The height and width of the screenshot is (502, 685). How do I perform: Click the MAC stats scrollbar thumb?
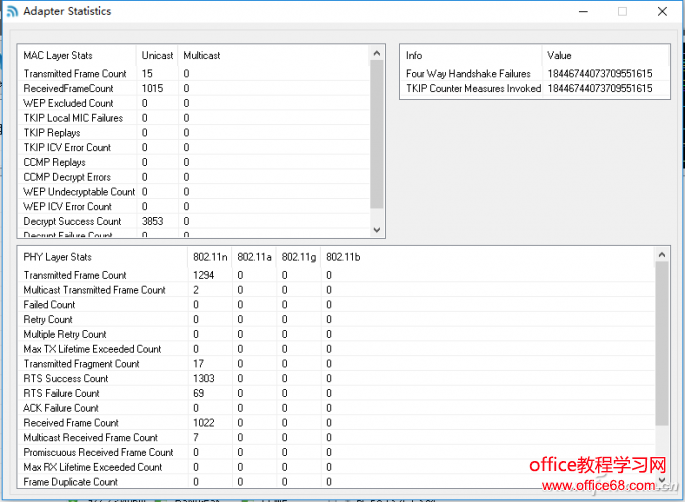[x=377, y=134]
